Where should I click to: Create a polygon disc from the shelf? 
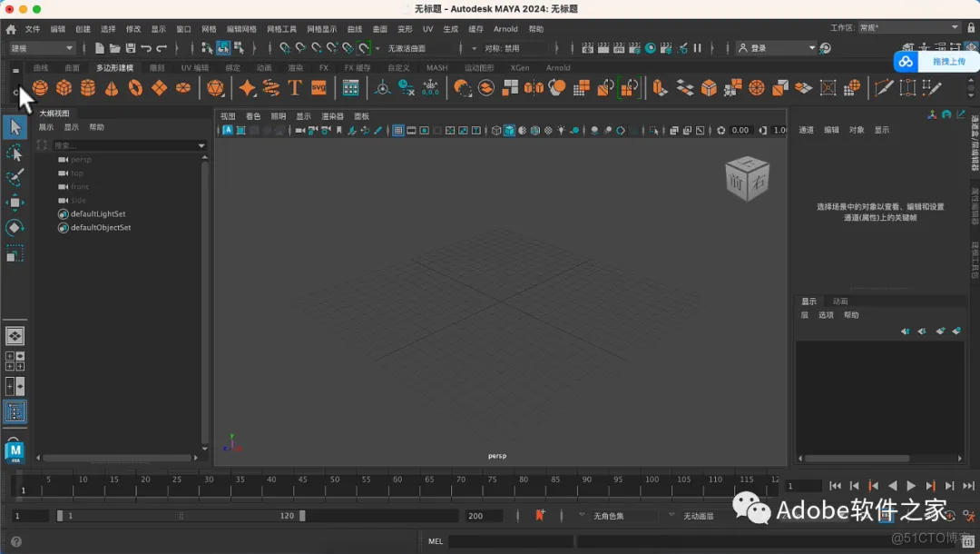coord(182,88)
